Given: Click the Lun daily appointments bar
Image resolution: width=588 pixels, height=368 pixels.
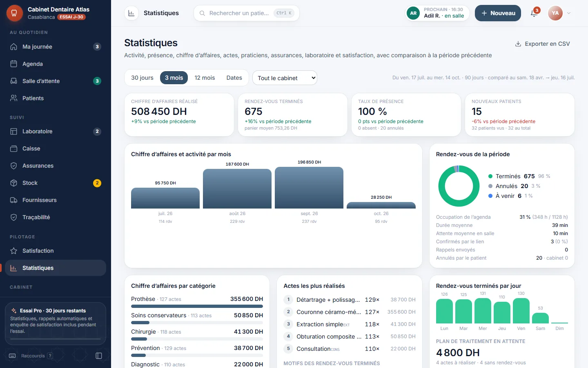Looking at the screenshot, I should pos(444,311).
